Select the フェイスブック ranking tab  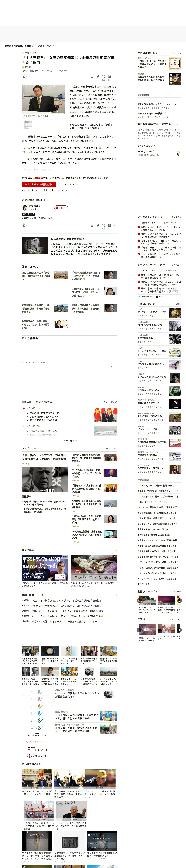[148, 271]
